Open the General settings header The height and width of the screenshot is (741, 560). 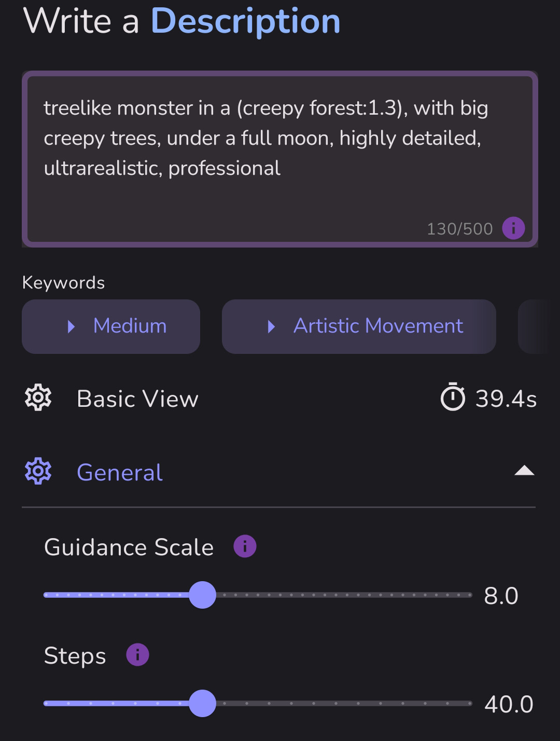279,472
